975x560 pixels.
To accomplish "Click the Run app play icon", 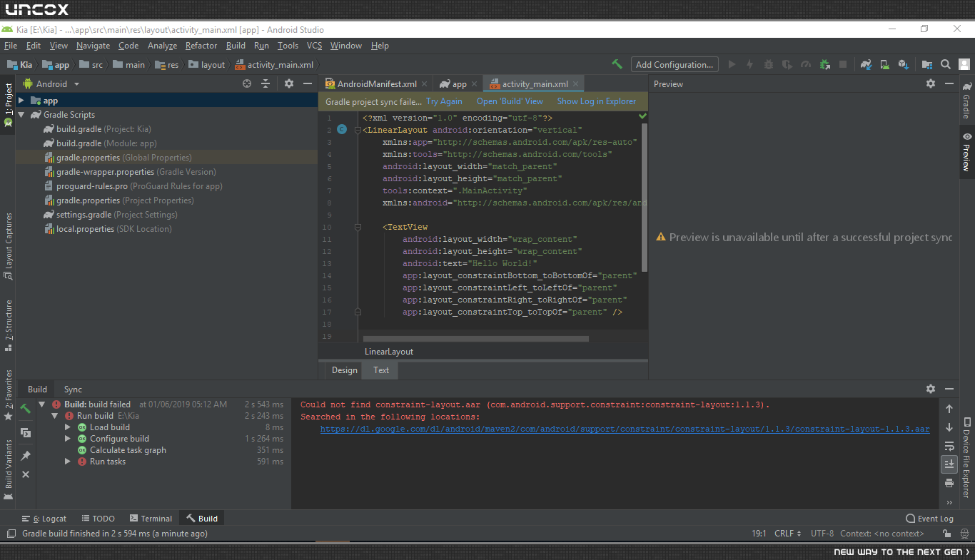I will click(x=732, y=64).
